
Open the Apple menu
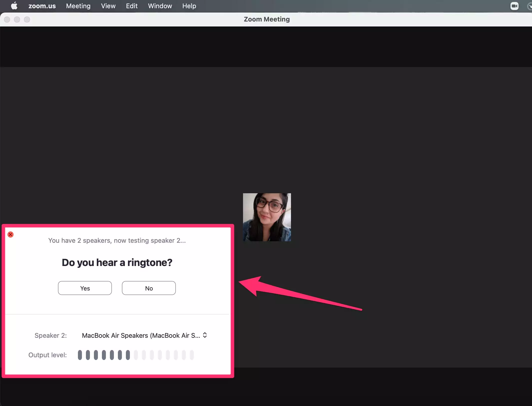tap(14, 6)
